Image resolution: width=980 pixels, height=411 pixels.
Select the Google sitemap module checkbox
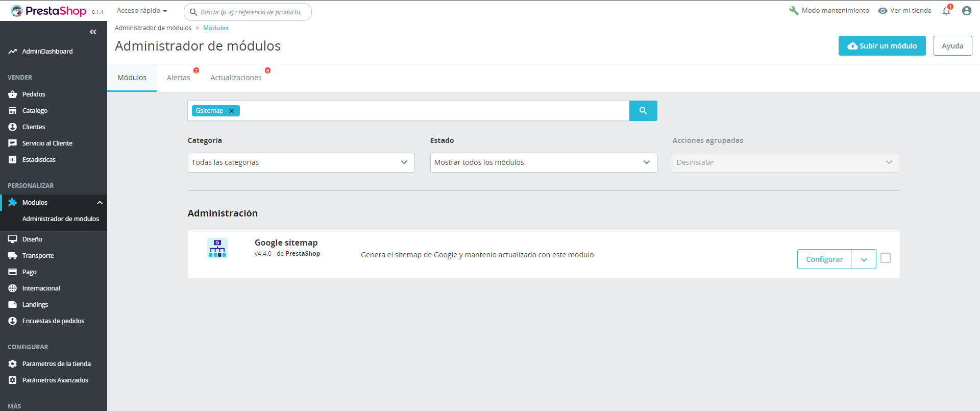click(886, 258)
